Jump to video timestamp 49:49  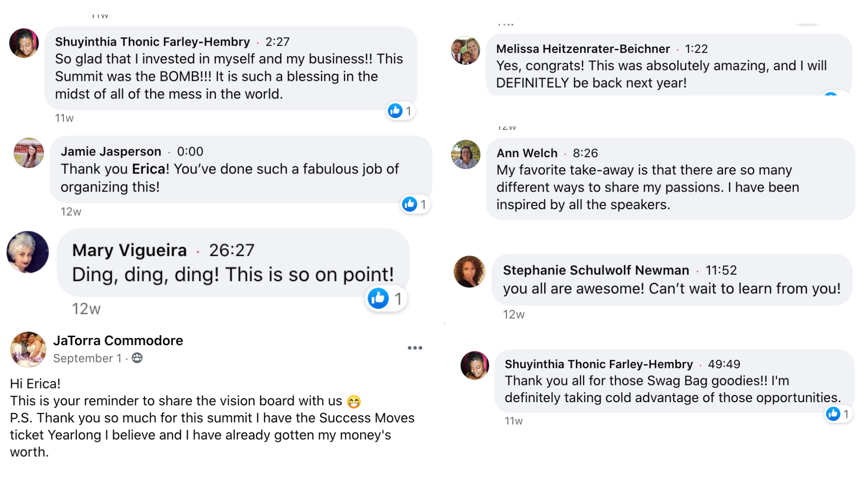724,364
